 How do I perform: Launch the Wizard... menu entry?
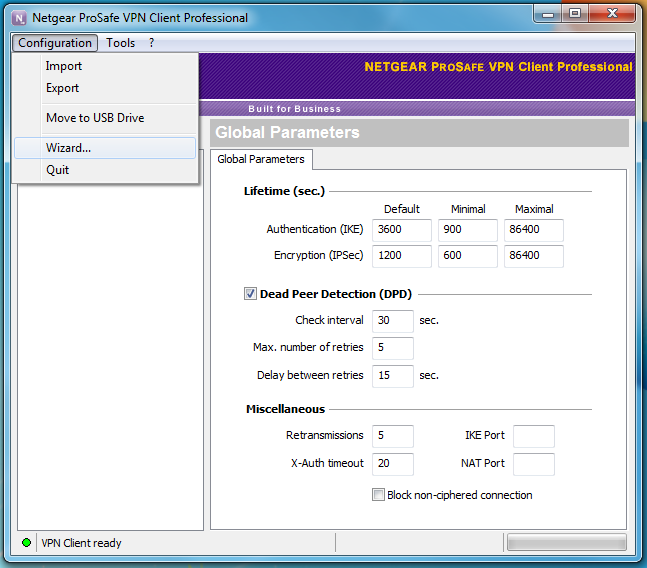105,148
